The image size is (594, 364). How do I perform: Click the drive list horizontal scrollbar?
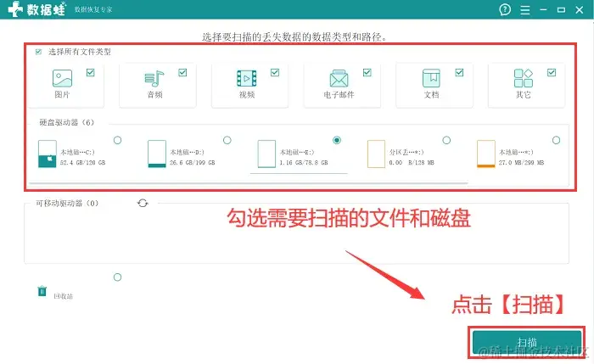click(x=249, y=183)
